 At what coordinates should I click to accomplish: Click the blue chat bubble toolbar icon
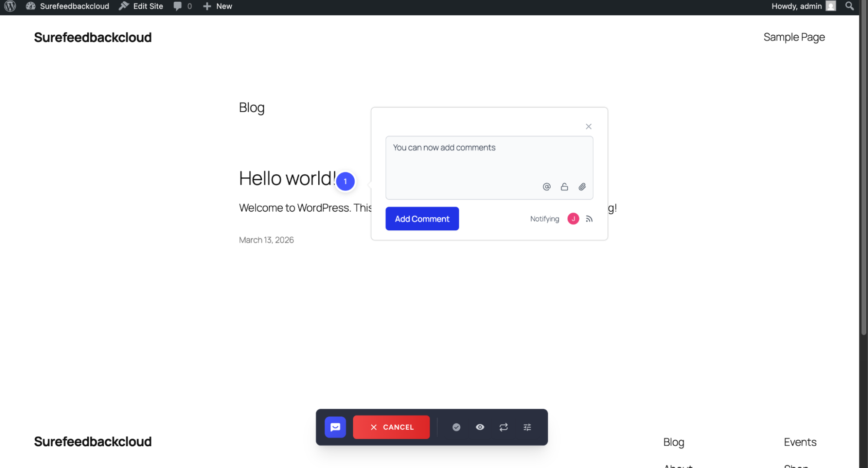[x=335, y=427]
